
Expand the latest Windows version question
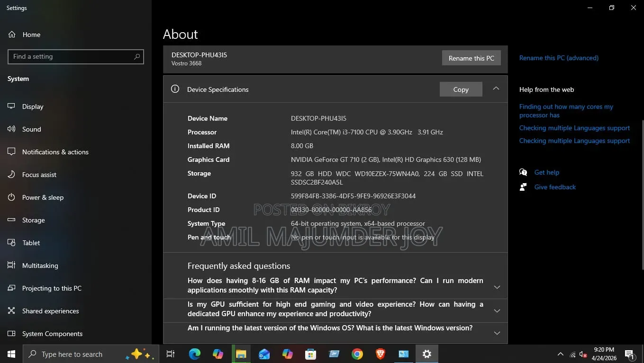point(497,333)
